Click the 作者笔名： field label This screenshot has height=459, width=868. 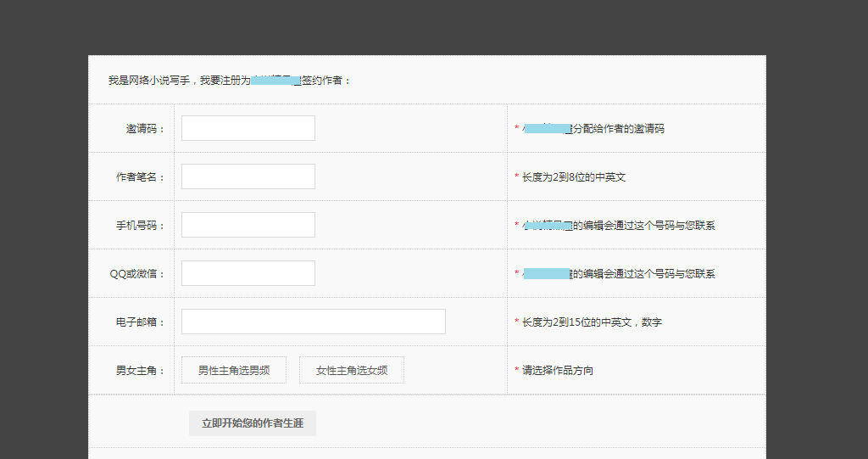(x=141, y=177)
